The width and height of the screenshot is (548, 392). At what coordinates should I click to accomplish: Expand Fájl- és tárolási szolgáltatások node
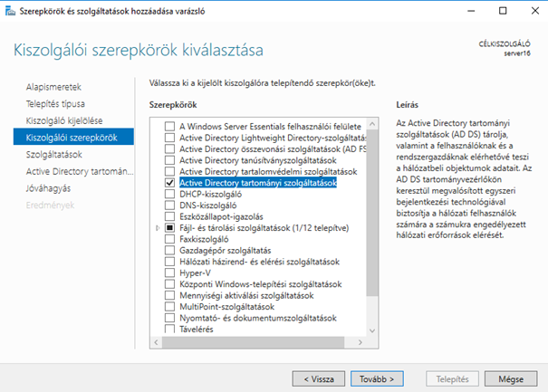159,228
